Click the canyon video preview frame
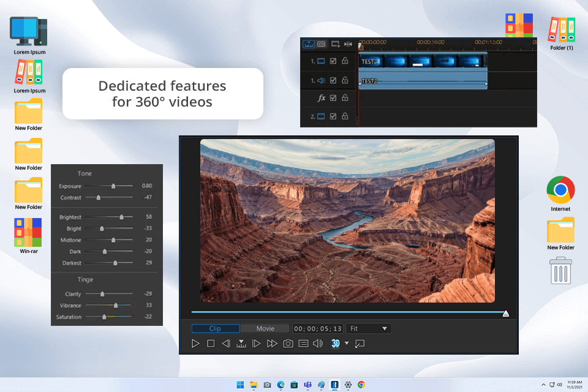Image resolution: width=588 pixels, height=392 pixels. coord(347,221)
